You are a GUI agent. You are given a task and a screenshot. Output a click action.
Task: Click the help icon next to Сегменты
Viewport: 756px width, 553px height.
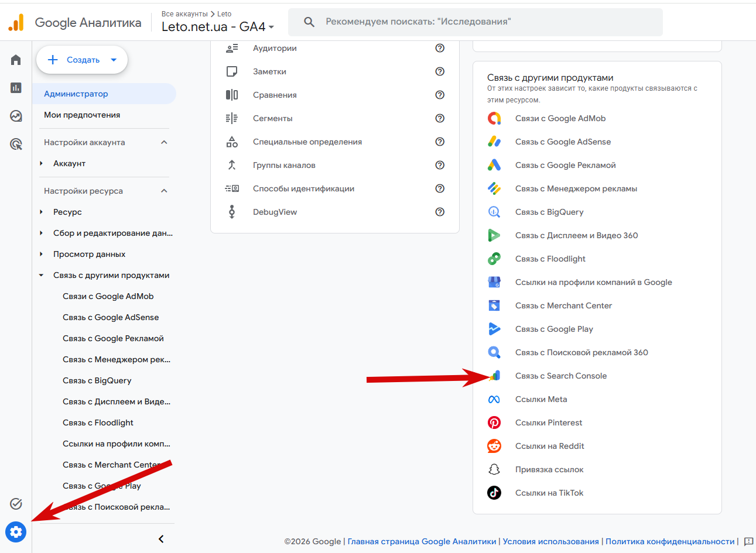click(x=440, y=118)
